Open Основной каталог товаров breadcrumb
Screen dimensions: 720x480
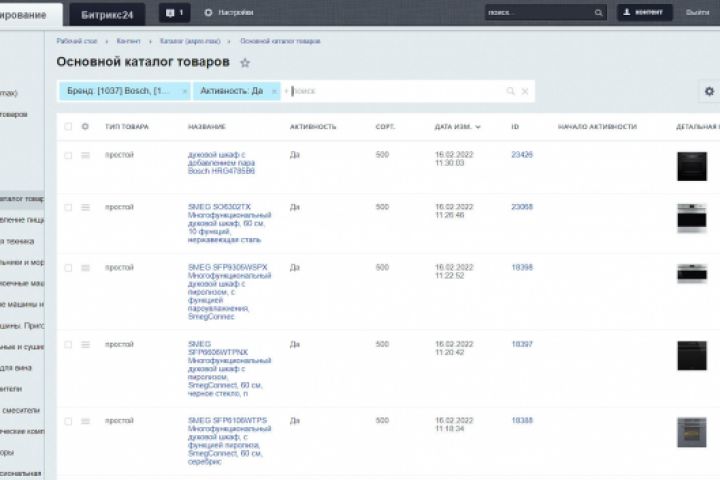tap(280, 41)
